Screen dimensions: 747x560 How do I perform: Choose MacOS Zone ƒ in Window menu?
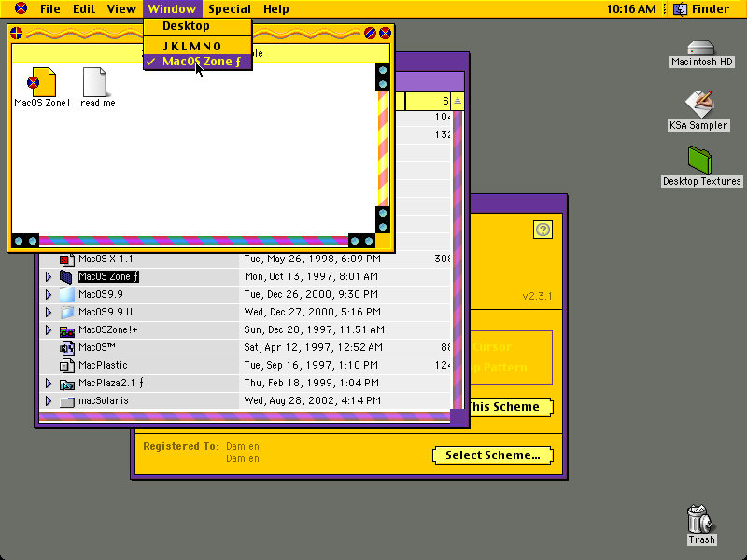tap(197, 62)
